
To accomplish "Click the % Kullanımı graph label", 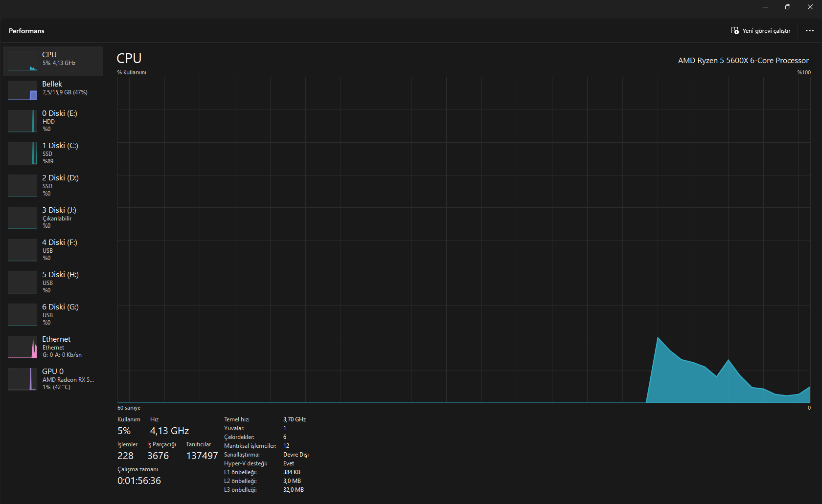I will click(x=132, y=72).
